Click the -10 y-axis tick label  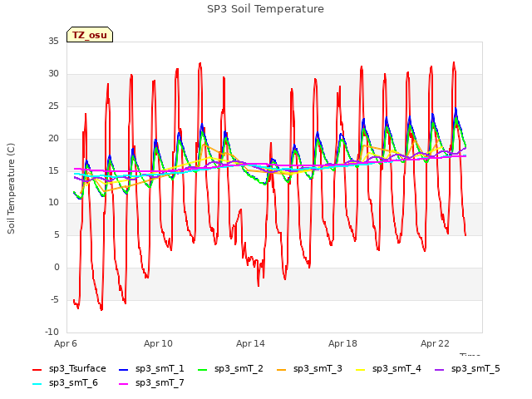(x=52, y=332)
